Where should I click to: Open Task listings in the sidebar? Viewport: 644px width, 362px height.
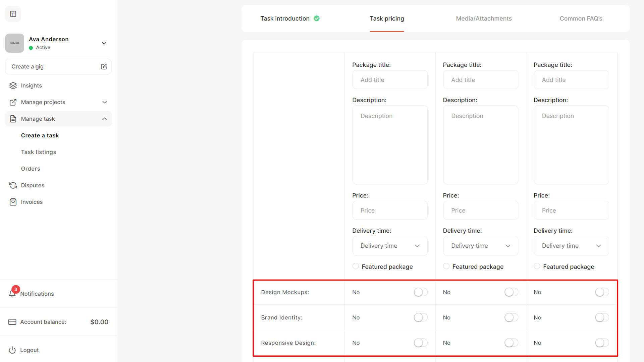point(39,152)
